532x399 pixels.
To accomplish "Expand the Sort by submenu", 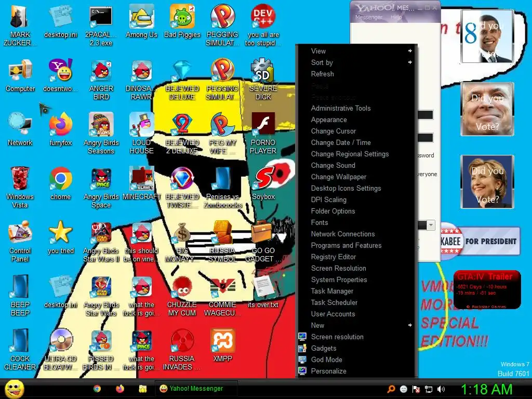I will point(357,62).
